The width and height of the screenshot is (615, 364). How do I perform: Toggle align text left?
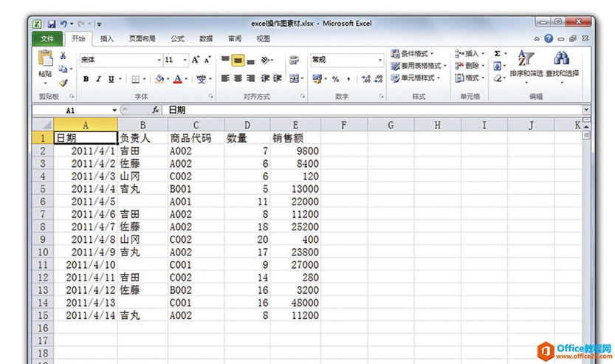tap(225, 78)
